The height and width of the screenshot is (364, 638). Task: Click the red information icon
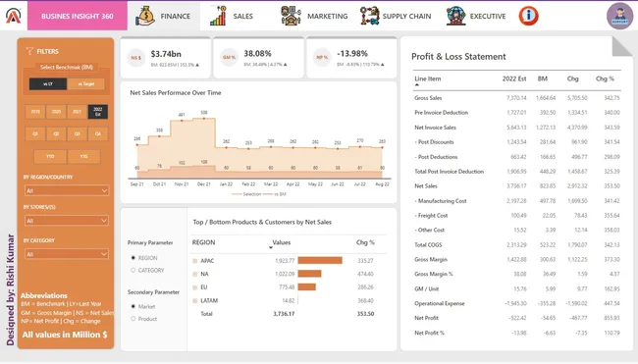point(528,16)
